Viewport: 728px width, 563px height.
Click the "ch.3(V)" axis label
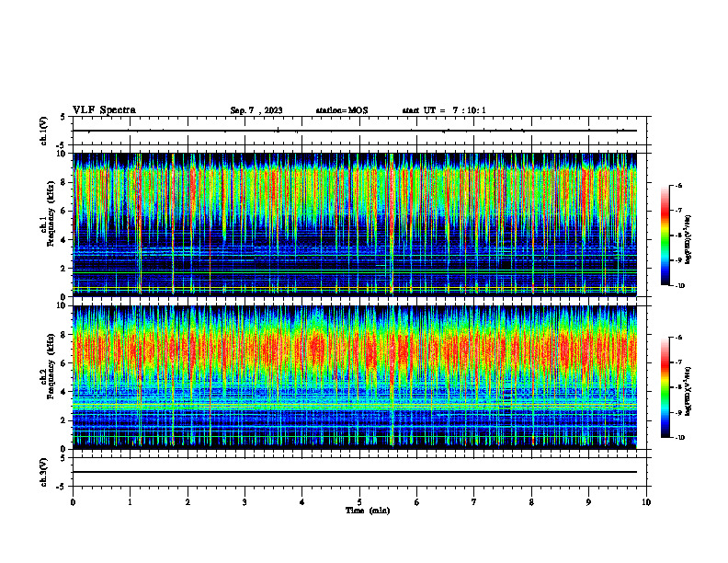44,472
